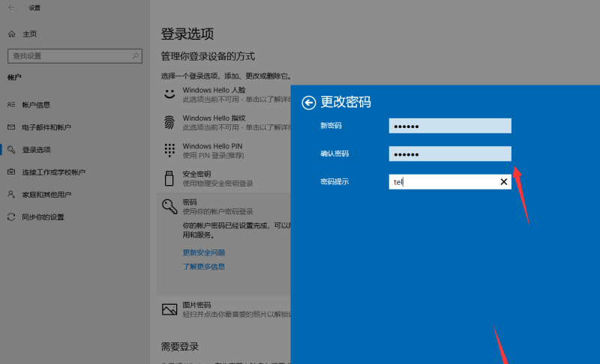Image resolution: width=600 pixels, height=364 pixels.
Task: Select the Windows Hello 指纹 option
Action: [x=214, y=118]
